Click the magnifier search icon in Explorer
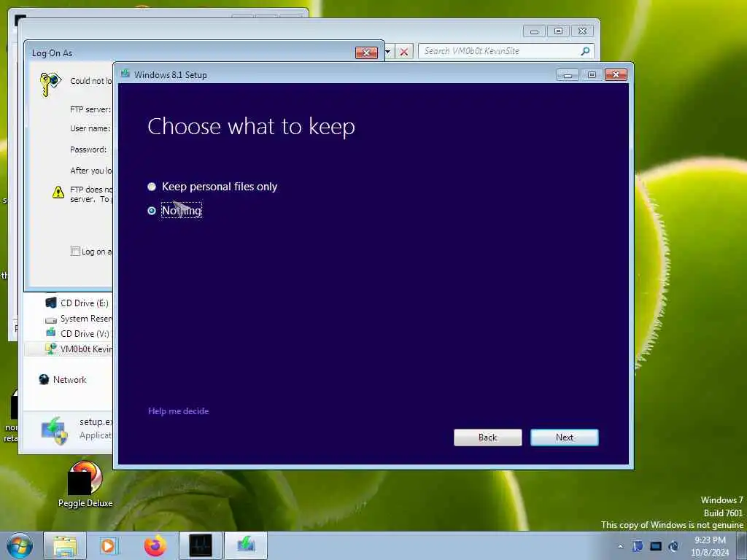This screenshot has height=560, width=747. point(585,50)
